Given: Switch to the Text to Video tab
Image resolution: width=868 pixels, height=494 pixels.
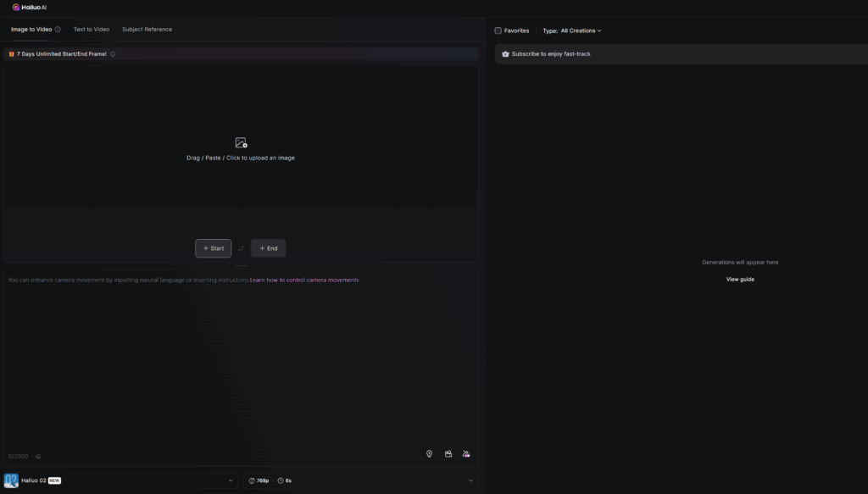Looking at the screenshot, I should click(91, 30).
